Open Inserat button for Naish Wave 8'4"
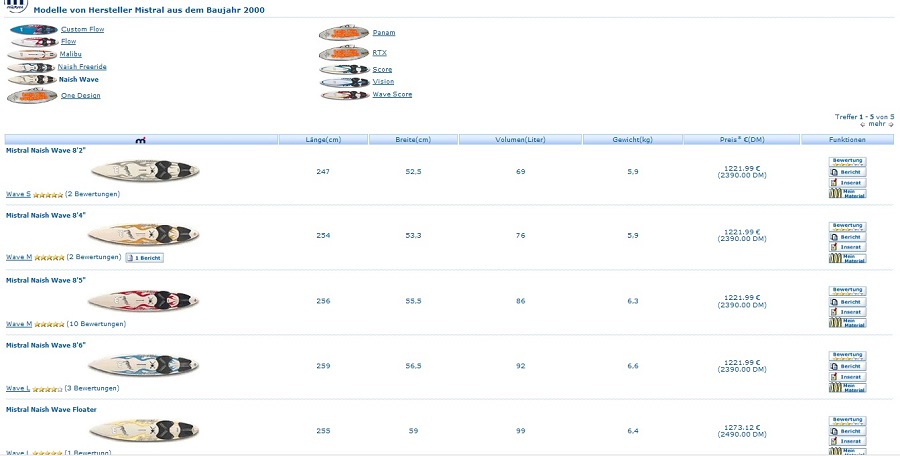 click(x=847, y=247)
